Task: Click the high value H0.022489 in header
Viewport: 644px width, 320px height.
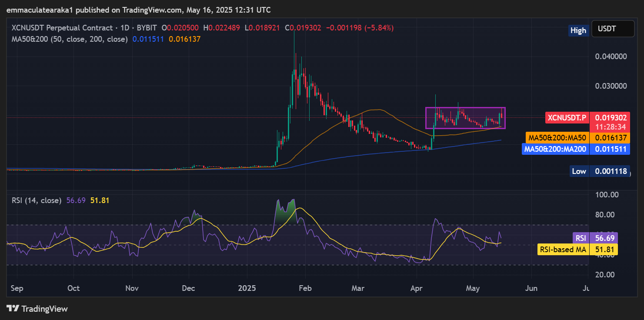Action: (x=221, y=28)
